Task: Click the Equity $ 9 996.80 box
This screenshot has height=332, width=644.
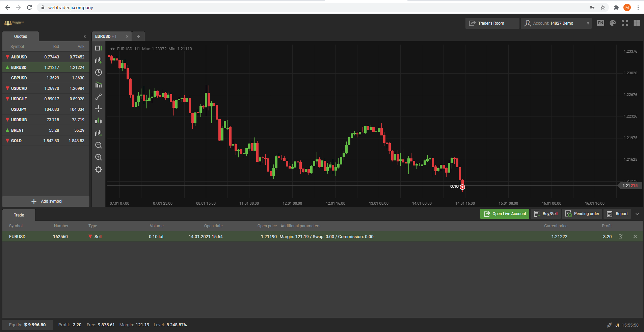Action: tap(28, 325)
